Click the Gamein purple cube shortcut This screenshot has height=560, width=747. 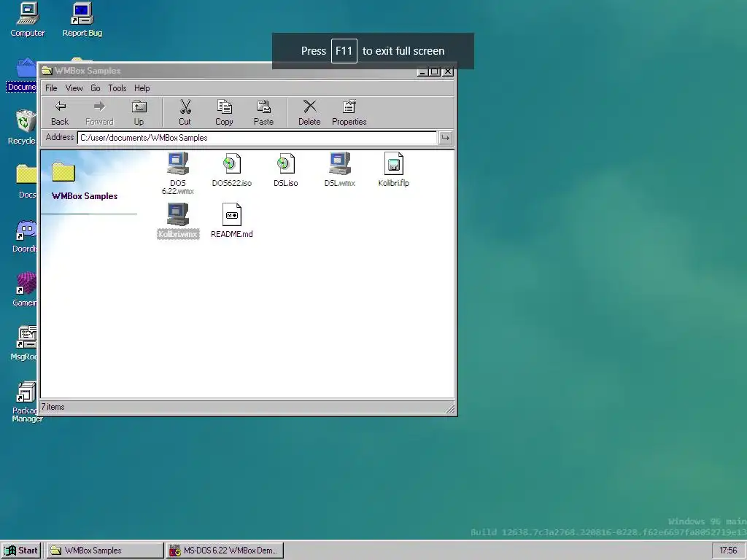coord(25,289)
